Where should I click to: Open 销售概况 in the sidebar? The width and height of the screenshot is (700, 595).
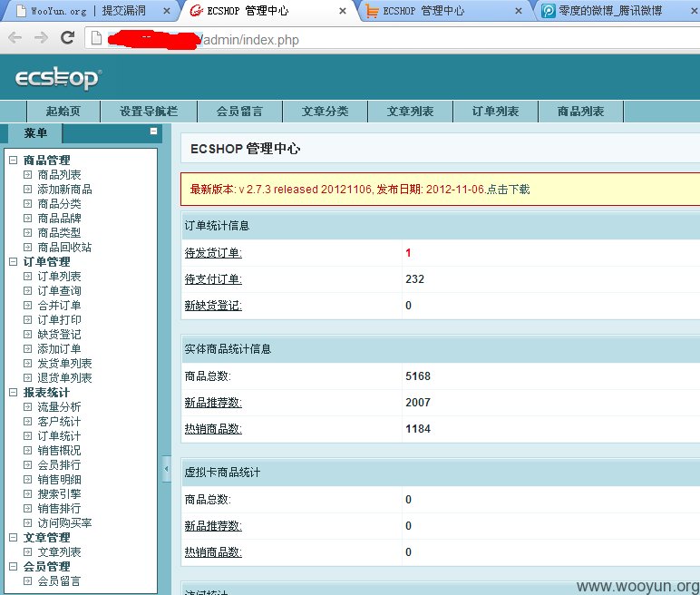pyautogui.click(x=59, y=450)
